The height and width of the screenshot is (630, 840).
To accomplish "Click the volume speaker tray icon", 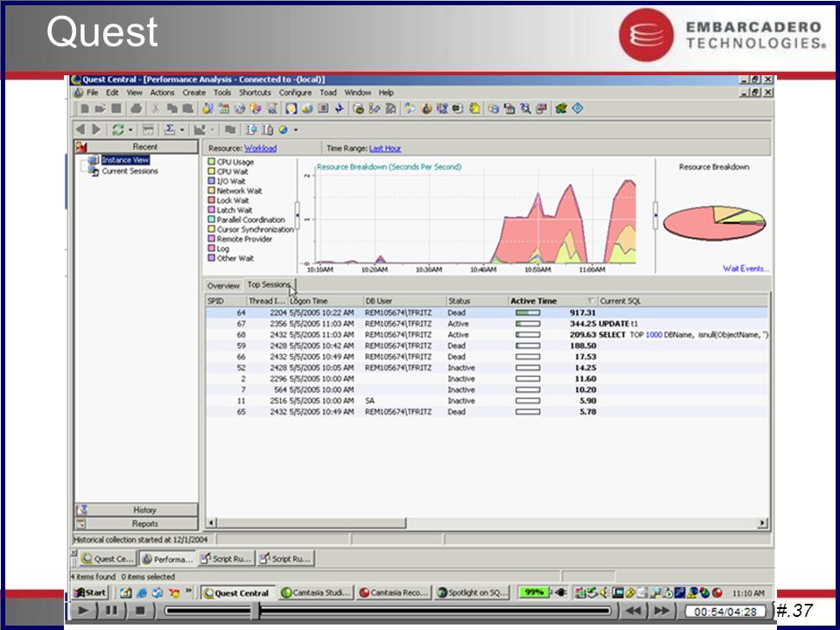I will click(x=604, y=592).
